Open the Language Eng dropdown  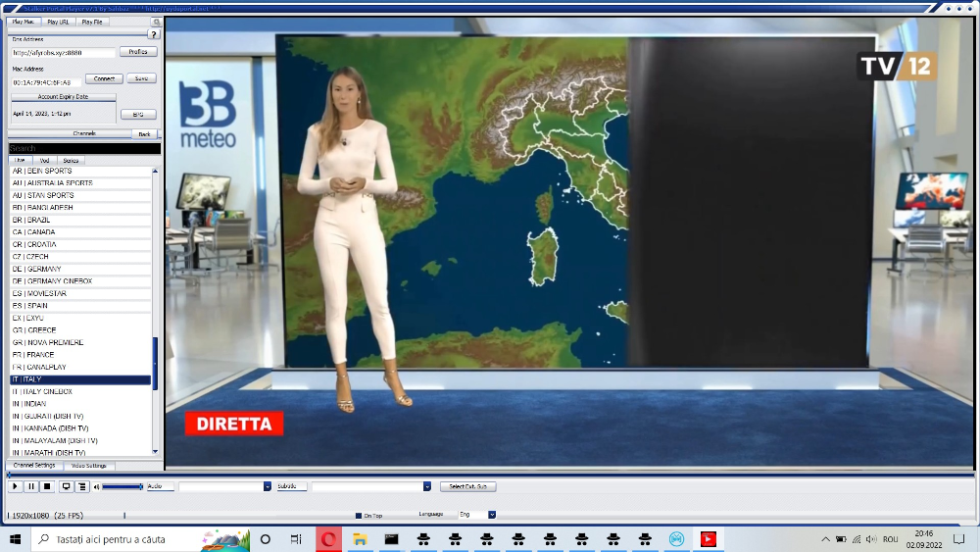coord(492,515)
